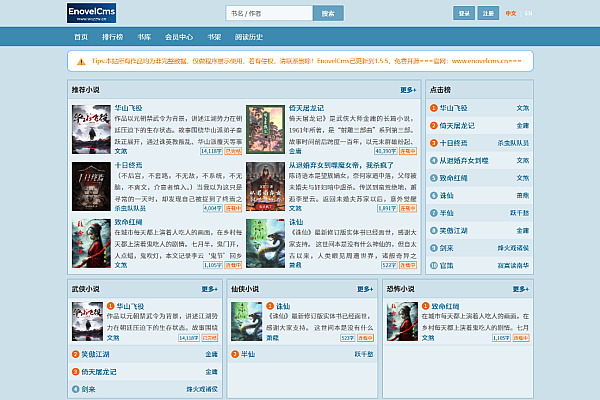Image resolution: width=600 pixels, height=400 pixels.
Task: Open the 诛仙 title in 仙侠小说 section
Action: [x=283, y=306]
